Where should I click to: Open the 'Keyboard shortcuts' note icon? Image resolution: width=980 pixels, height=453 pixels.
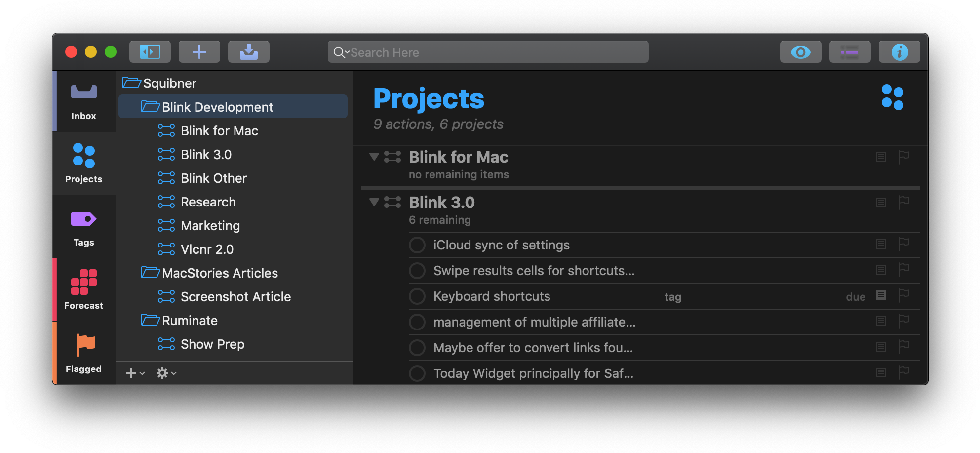(x=881, y=295)
